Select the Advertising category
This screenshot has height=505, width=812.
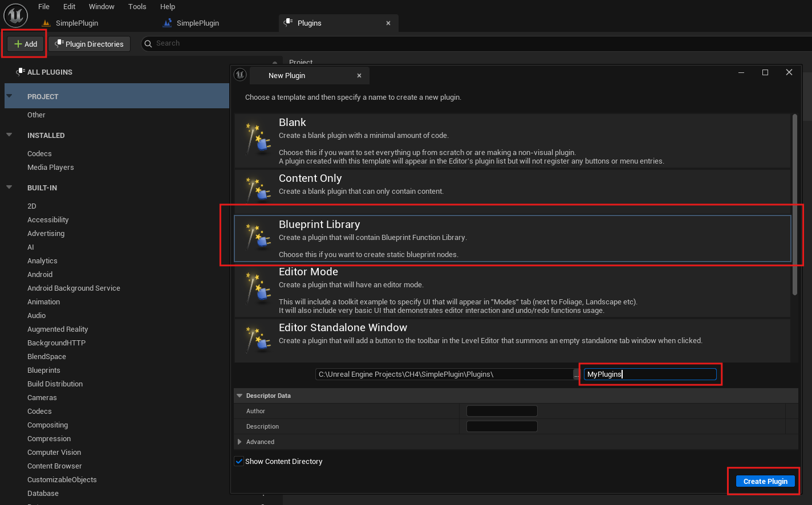click(46, 233)
